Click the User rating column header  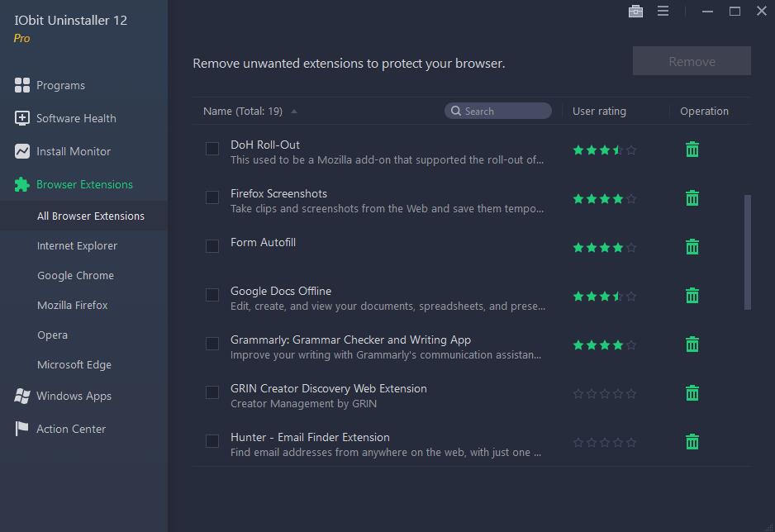point(599,112)
